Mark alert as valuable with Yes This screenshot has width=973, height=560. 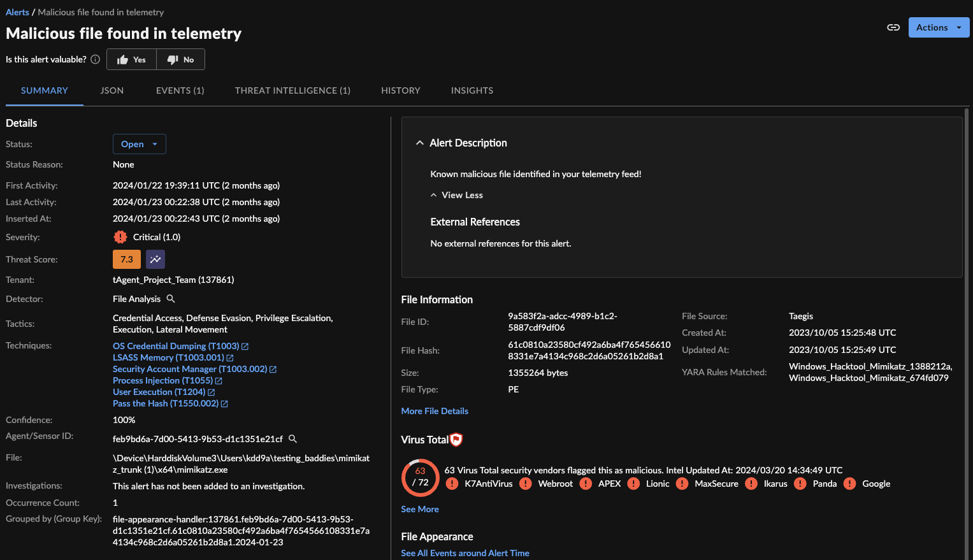click(132, 59)
